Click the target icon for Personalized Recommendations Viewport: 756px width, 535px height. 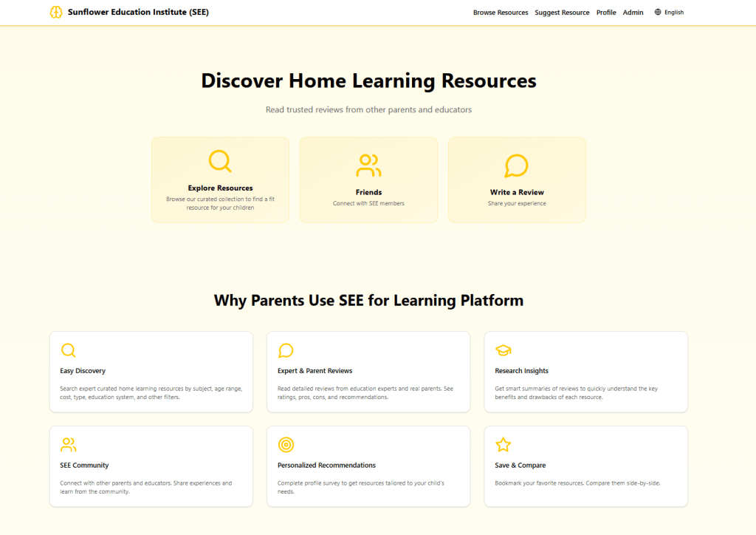[286, 445]
